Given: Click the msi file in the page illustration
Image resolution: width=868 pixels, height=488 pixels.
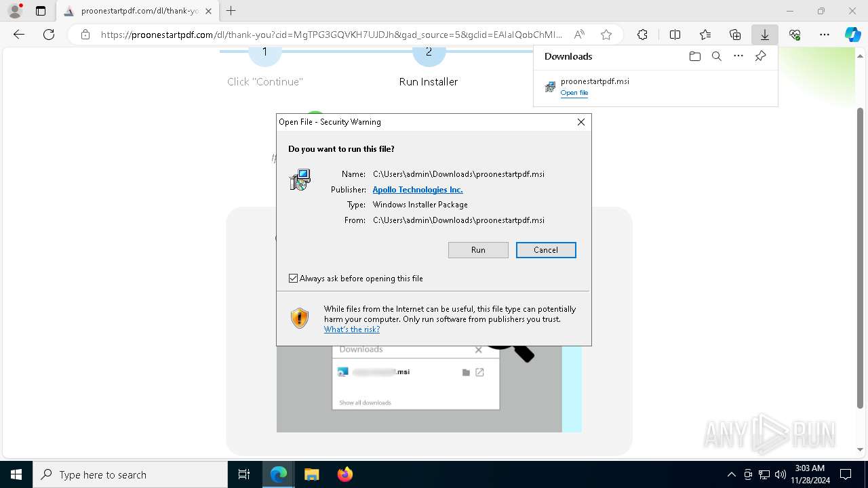Looking at the screenshot, I should click(x=380, y=371).
